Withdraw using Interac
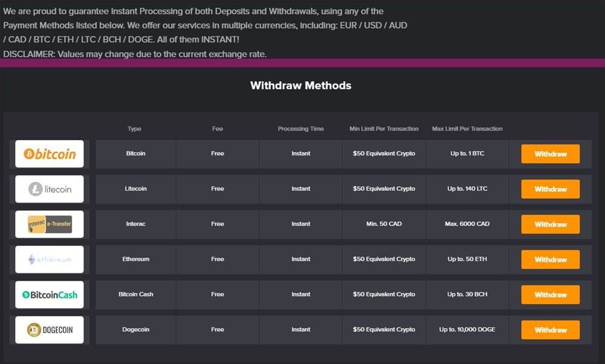The image size is (605, 364). 550,224
